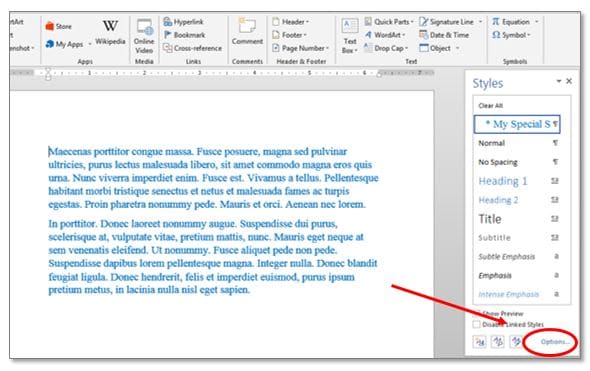The height and width of the screenshot is (371, 590).
Task: Click the right indent marker on the ruler
Action: (379, 75)
